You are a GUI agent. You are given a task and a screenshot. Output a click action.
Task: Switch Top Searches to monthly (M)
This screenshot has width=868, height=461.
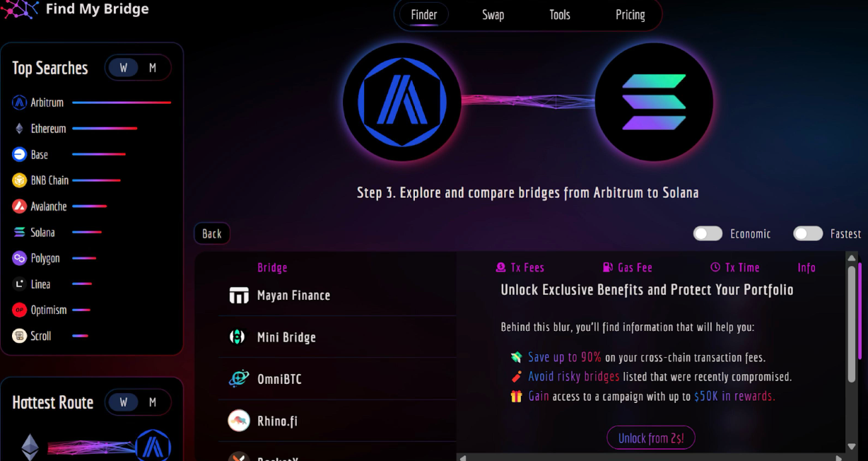153,69
